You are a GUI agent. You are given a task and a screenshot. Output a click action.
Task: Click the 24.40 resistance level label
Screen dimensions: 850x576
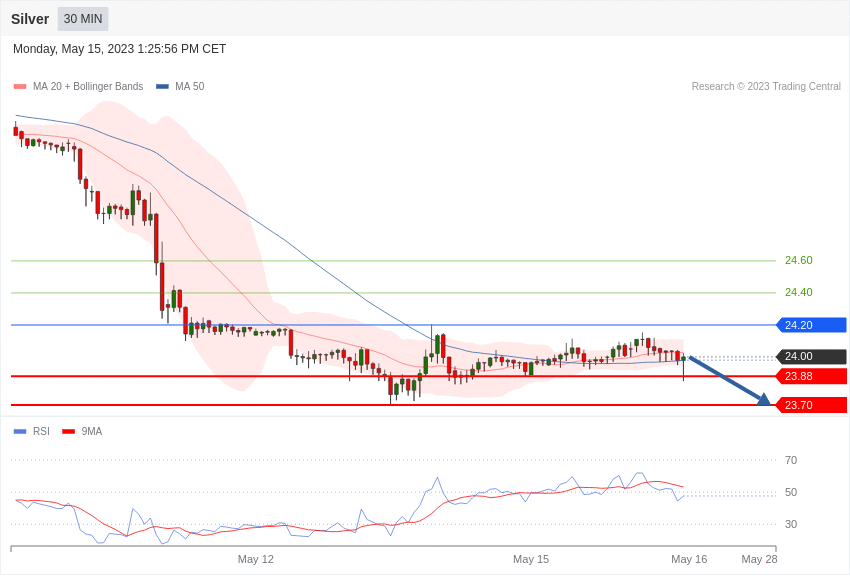click(799, 293)
